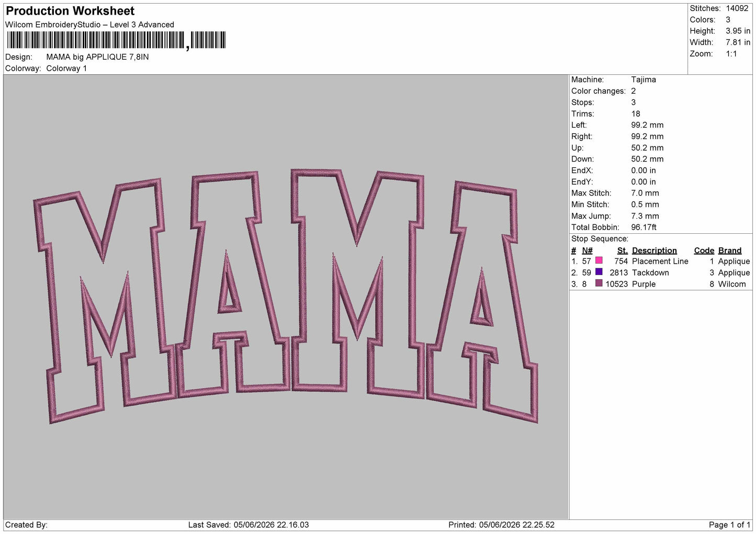Screen dimensions: 756x534
Task: Click the Machine value 'Tajima'
Action: (644, 79)
